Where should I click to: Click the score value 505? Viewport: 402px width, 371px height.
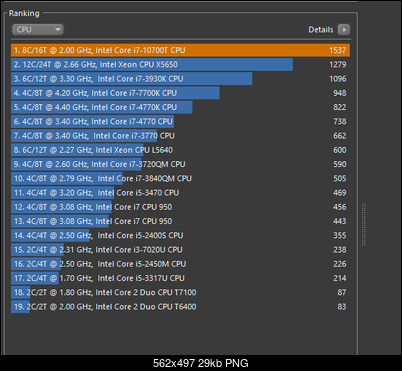[340, 179]
